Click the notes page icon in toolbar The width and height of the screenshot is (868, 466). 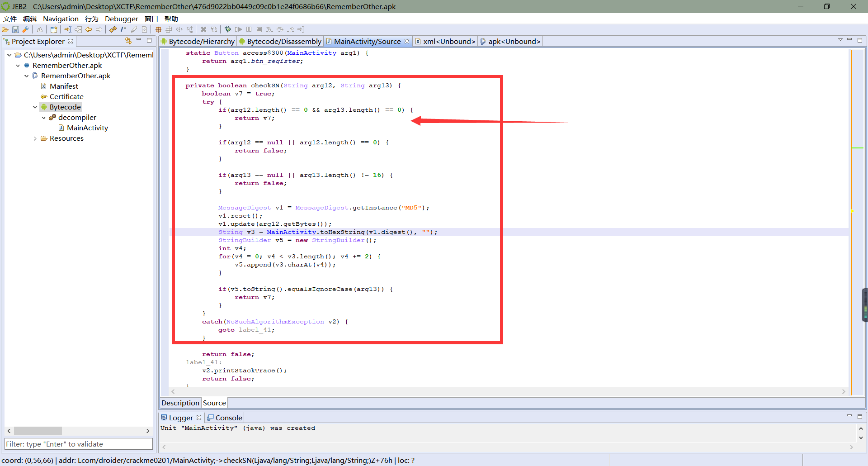[x=144, y=29]
